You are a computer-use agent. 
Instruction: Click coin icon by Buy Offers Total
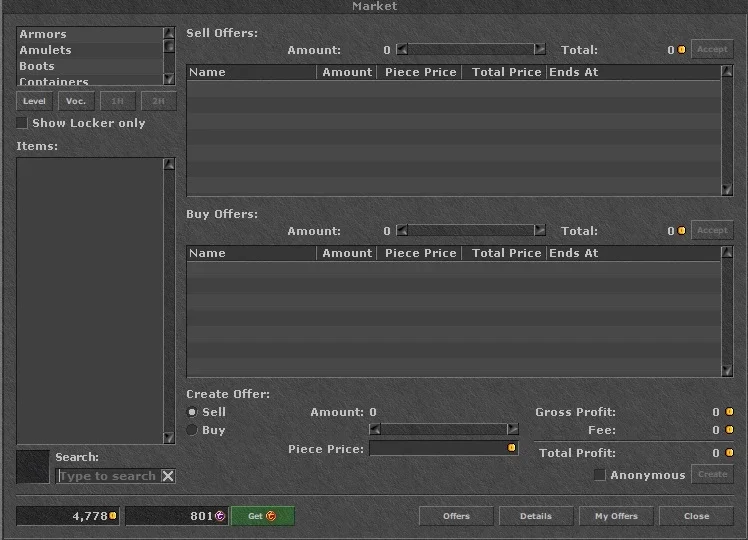click(682, 231)
